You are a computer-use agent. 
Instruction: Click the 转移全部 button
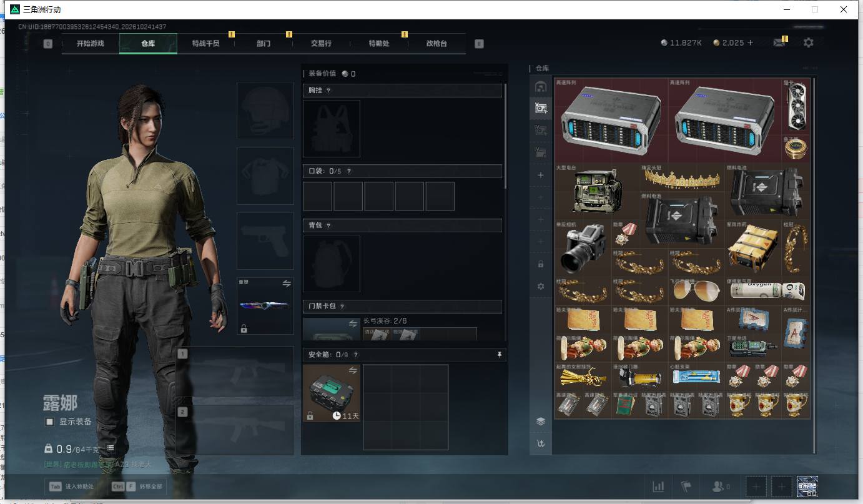137,487
